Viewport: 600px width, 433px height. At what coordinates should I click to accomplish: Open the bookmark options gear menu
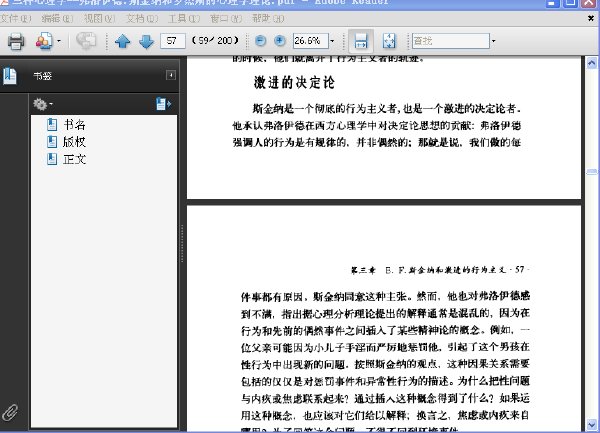42,104
